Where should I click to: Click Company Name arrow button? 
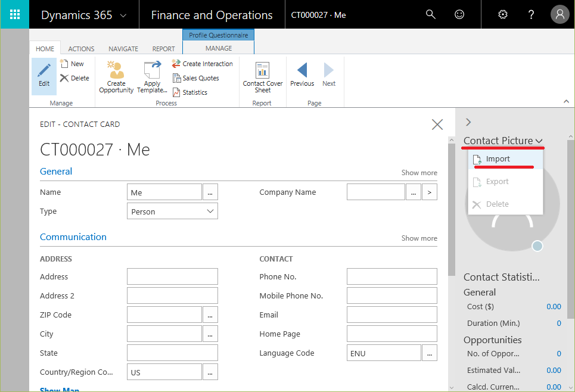pos(430,192)
